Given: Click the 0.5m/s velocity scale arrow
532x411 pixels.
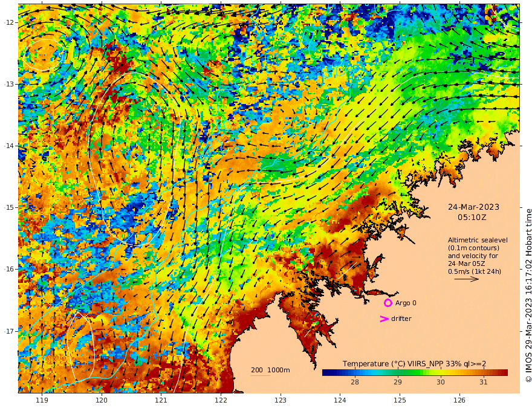Looking at the screenshot, I should pyautogui.click(x=467, y=279).
